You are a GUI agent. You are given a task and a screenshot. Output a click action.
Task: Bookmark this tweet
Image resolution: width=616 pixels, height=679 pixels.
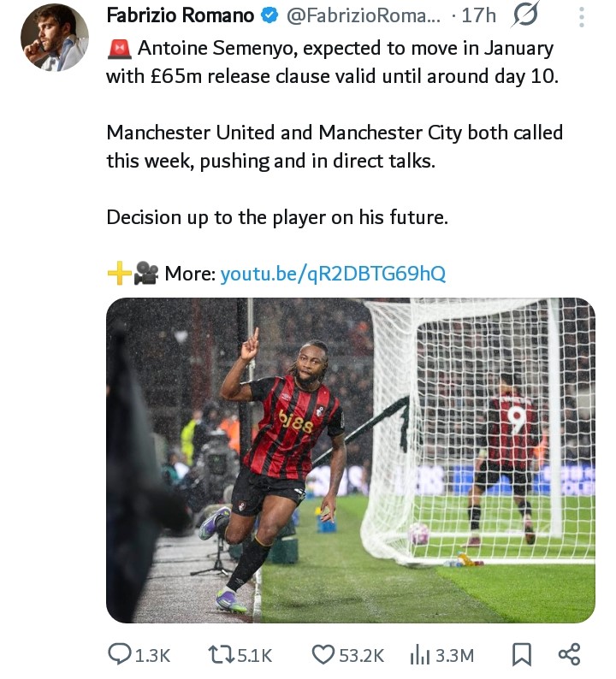coord(520,654)
